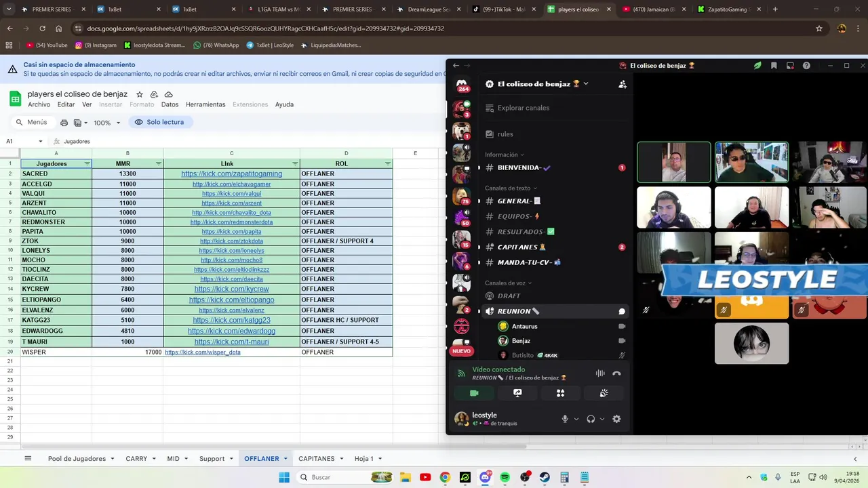Screen dimensions: 868x488
Task: Open chat for the REUNION voice channel
Action: (622, 311)
